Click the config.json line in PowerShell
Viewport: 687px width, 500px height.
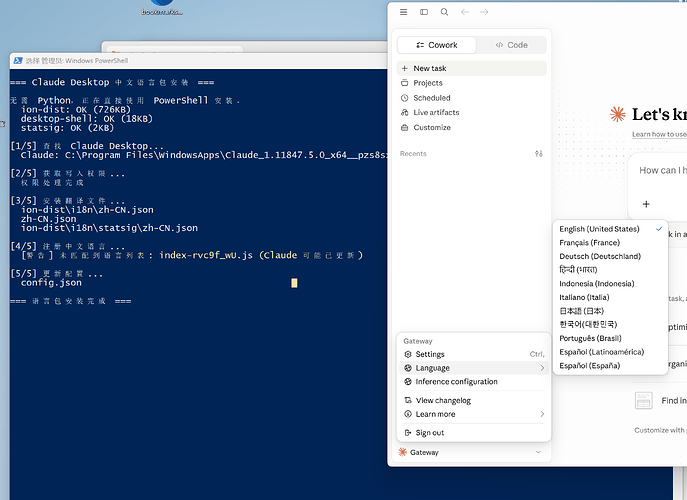(51, 283)
